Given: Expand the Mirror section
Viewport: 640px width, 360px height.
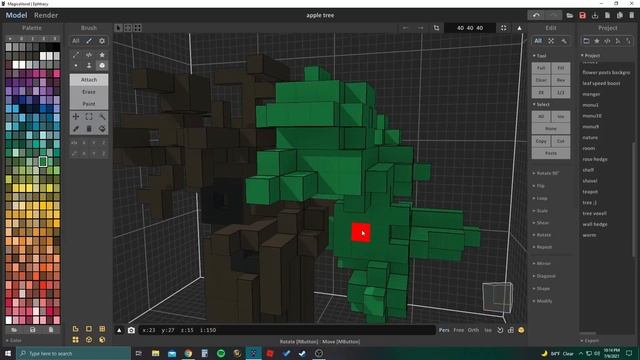Looking at the screenshot, I should (x=542, y=264).
